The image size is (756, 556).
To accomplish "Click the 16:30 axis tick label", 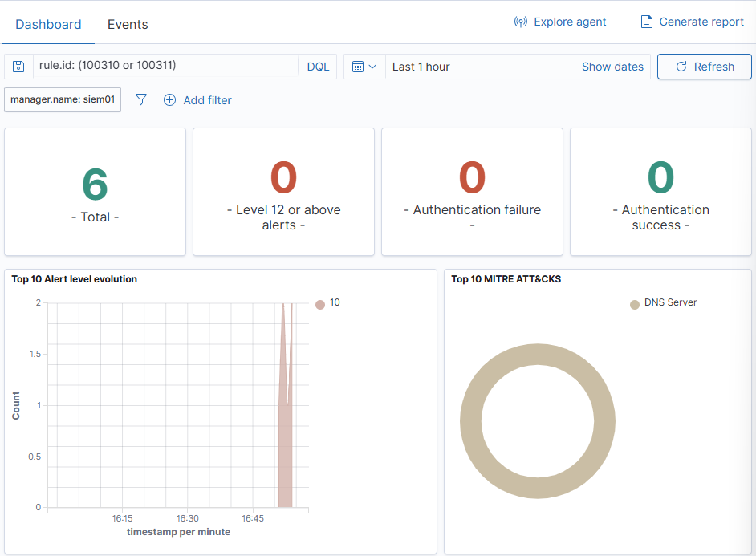I will [x=188, y=518].
